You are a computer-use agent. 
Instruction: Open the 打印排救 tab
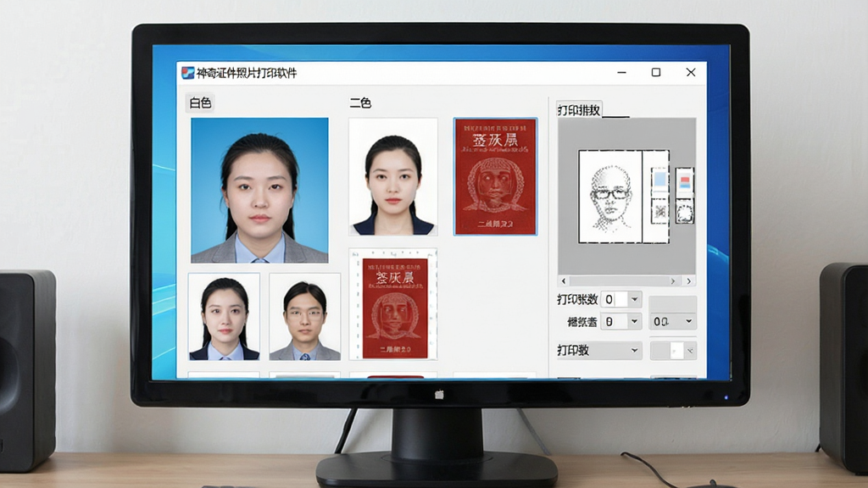coord(578,109)
